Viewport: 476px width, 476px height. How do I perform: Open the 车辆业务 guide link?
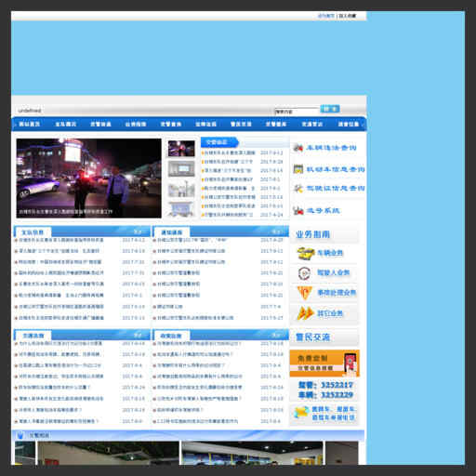(330, 253)
